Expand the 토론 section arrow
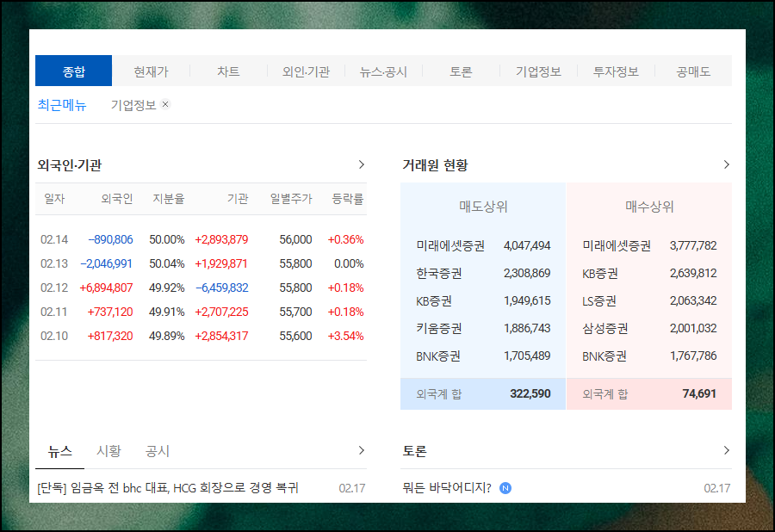 coord(726,450)
